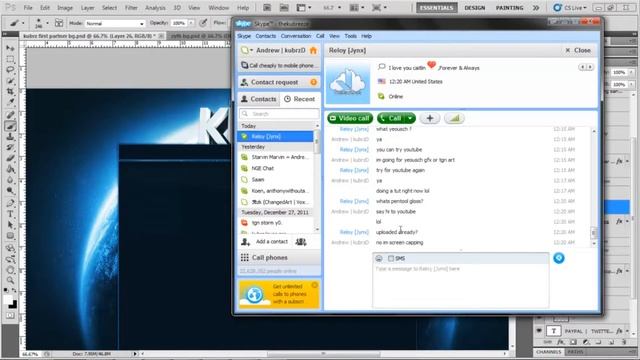The image size is (640, 360).
Task: Click the green Call button
Action: point(391,118)
